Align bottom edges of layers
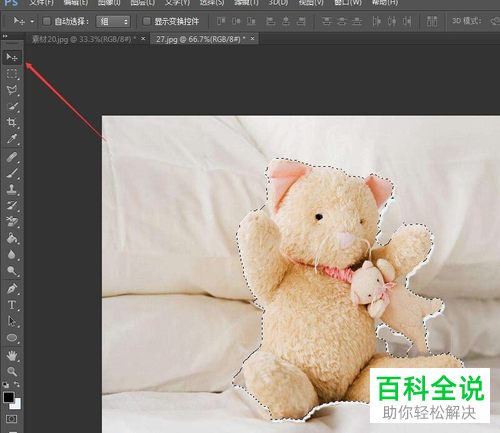Image resolution: width=500 pixels, height=433 pixels. pos(251,21)
